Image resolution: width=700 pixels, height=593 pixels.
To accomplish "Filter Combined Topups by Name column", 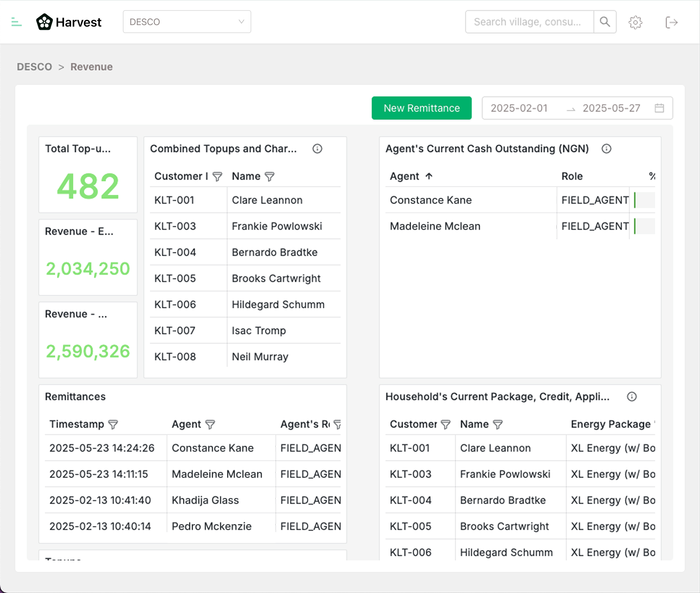I will point(270,177).
